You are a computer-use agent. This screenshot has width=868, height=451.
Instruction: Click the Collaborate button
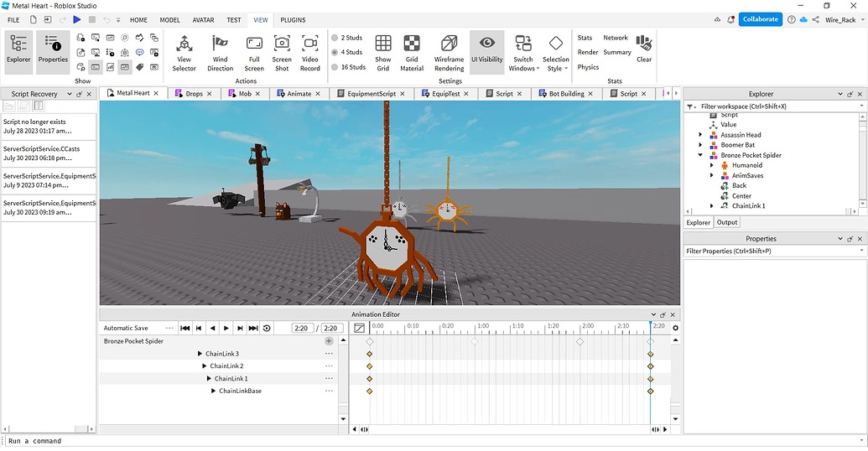coord(760,19)
